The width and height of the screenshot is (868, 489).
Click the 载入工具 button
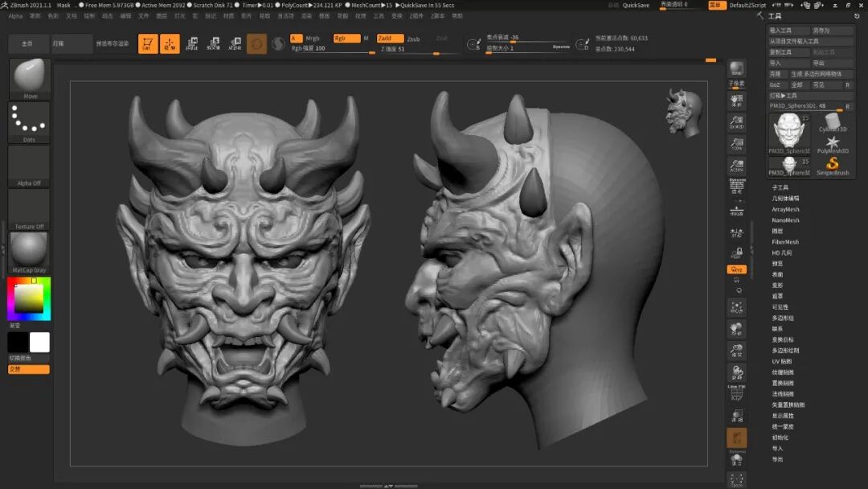click(x=788, y=31)
